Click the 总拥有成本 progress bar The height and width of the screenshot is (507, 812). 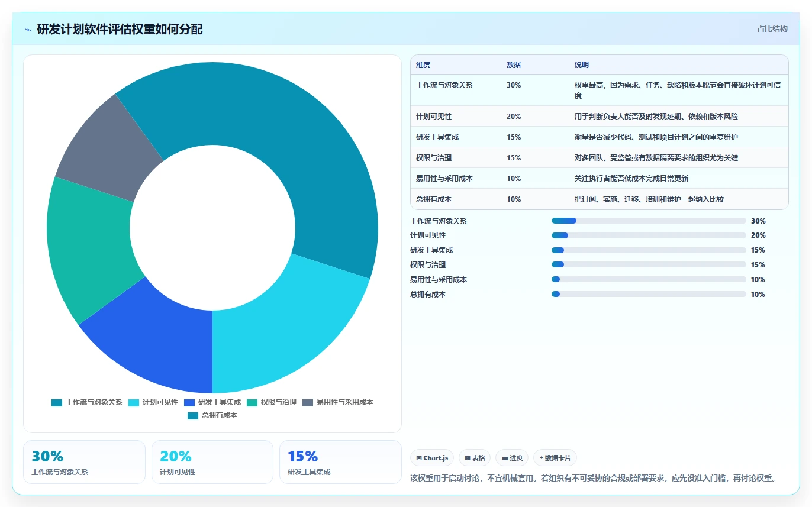tap(649, 294)
